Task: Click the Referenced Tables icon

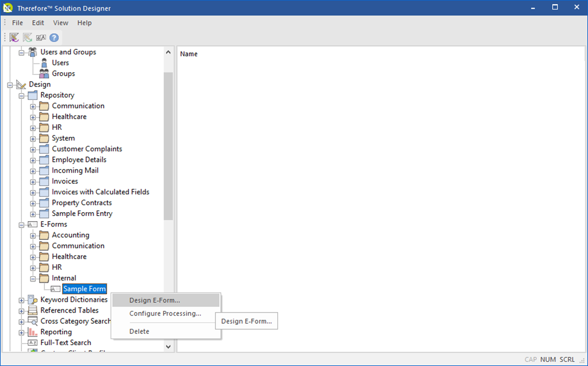Action: click(x=33, y=310)
